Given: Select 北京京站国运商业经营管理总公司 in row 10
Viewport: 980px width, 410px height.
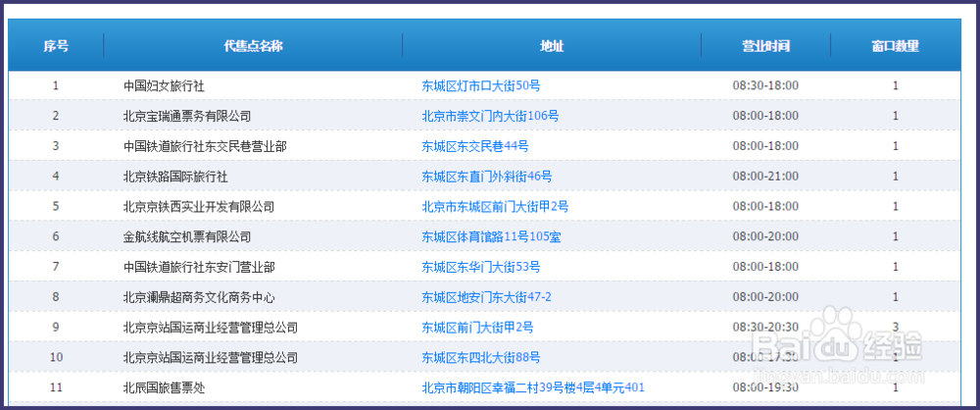Looking at the screenshot, I should tap(210, 358).
